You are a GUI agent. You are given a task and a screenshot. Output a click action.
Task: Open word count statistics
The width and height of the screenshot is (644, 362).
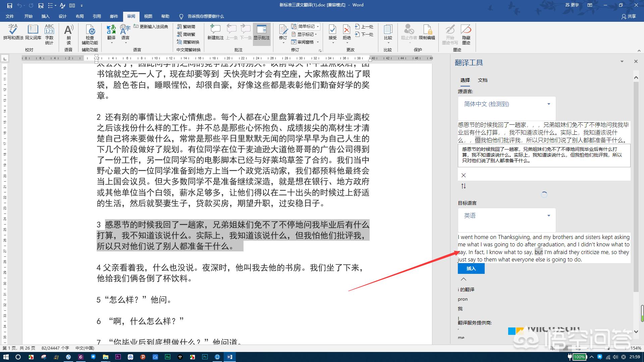coord(49,34)
